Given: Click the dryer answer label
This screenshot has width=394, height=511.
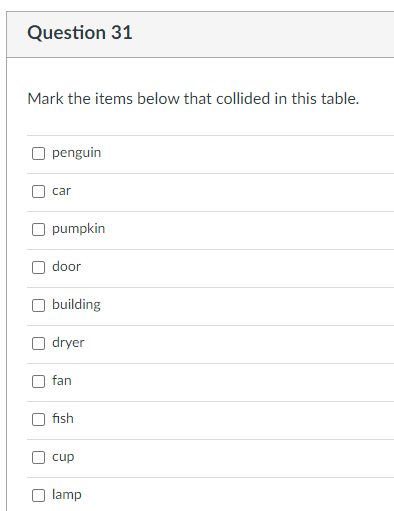Looking at the screenshot, I should tap(68, 343).
